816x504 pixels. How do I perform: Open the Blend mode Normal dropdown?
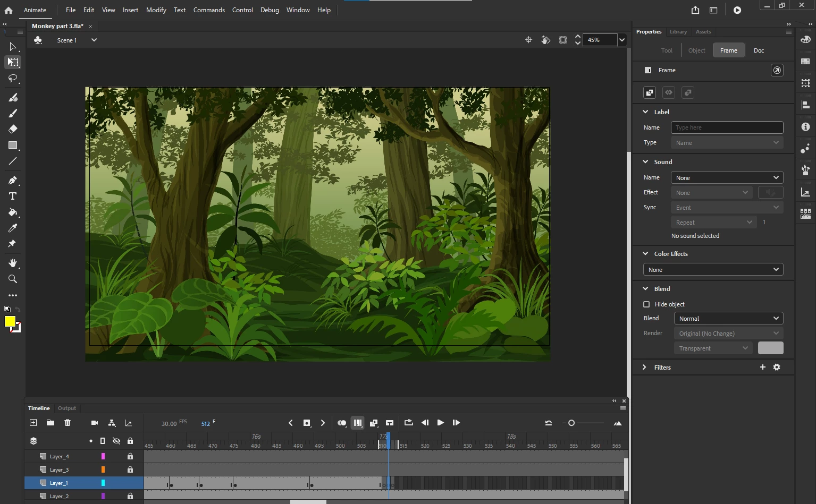pos(728,319)
